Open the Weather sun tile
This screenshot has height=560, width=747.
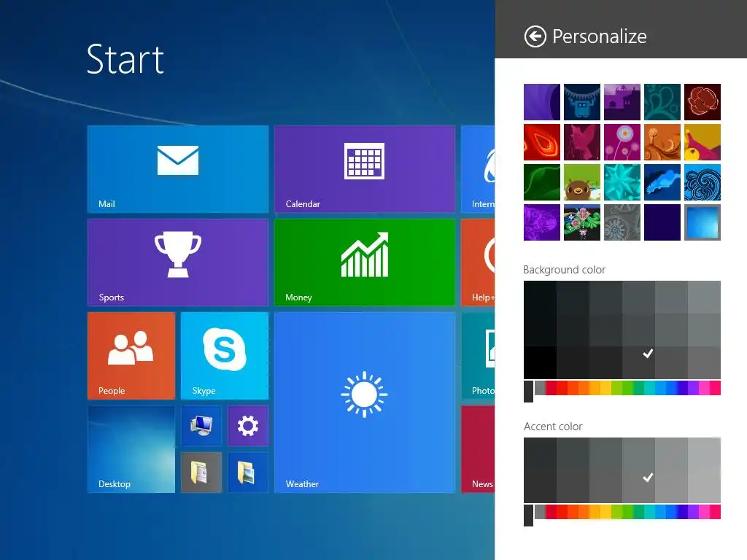365,402
